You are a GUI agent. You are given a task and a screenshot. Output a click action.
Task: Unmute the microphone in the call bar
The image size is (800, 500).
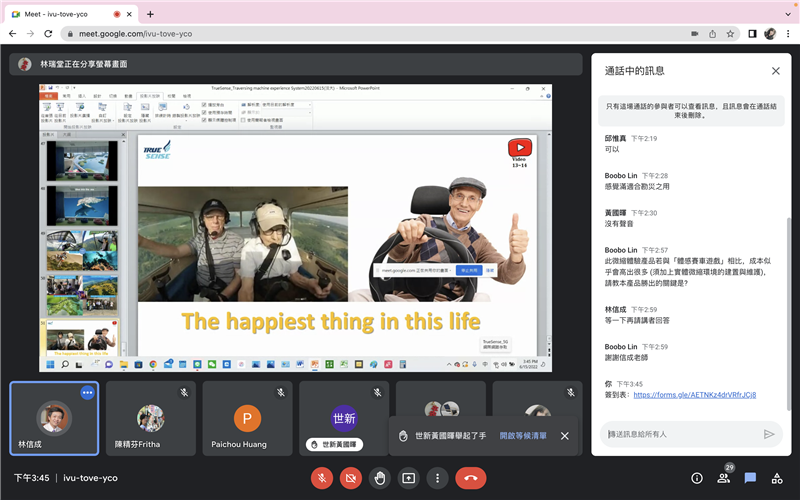coord(322,478)
